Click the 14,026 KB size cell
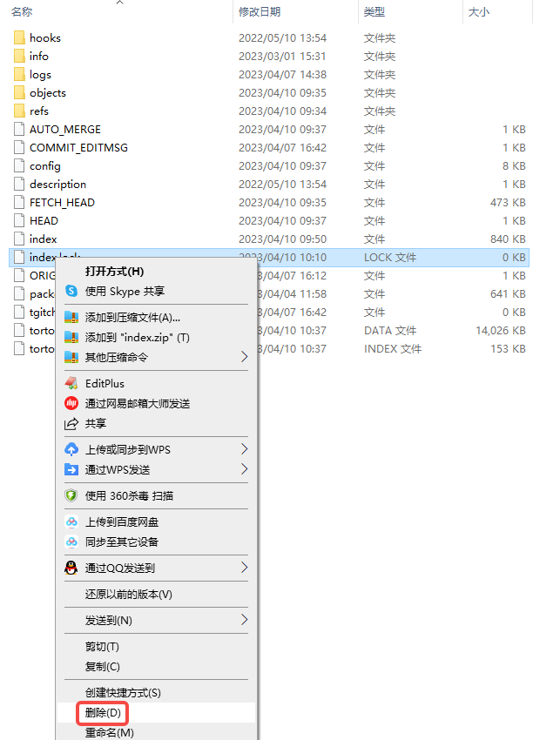 tap(501, 330)
